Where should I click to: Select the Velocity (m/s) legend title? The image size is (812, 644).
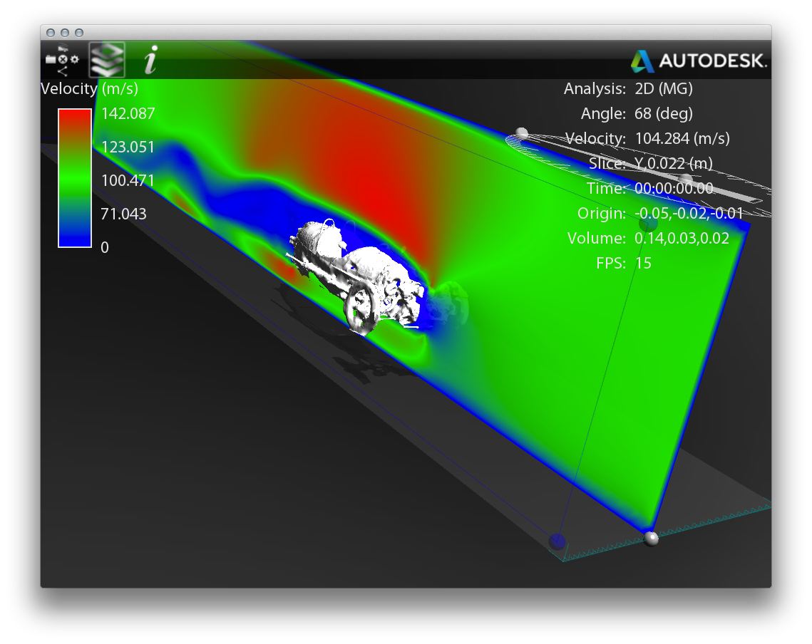(x=89, y=88)
